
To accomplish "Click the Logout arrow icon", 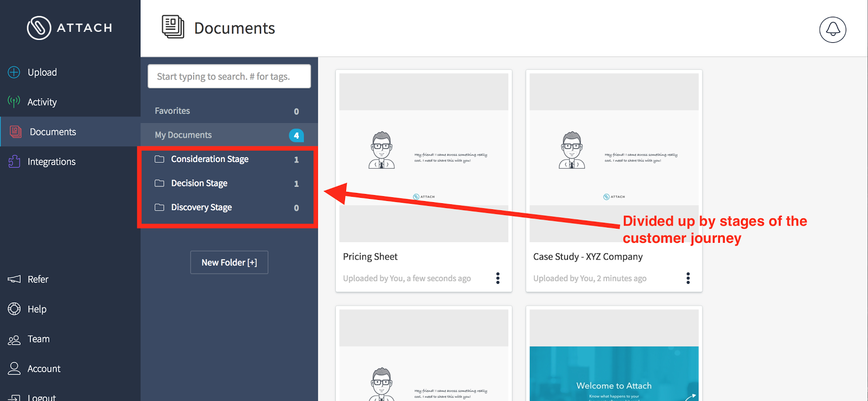I will (14, 397).
